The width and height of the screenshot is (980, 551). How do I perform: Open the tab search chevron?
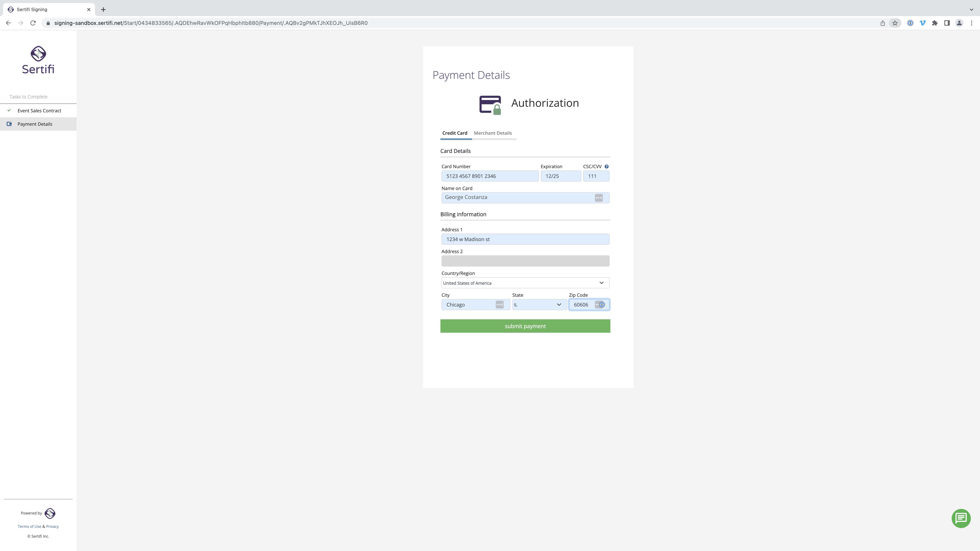pyautogui.click(x=971, y=10)
